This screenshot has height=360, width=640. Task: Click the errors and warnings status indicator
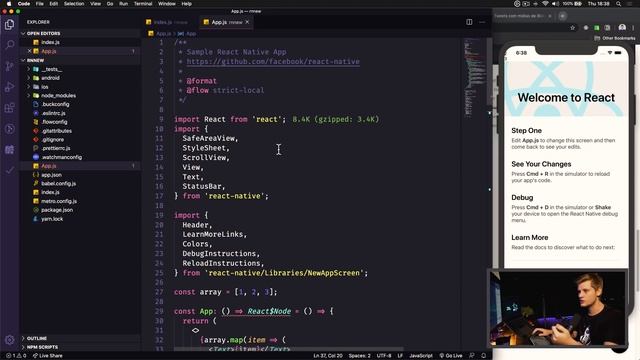coord(16,356)
